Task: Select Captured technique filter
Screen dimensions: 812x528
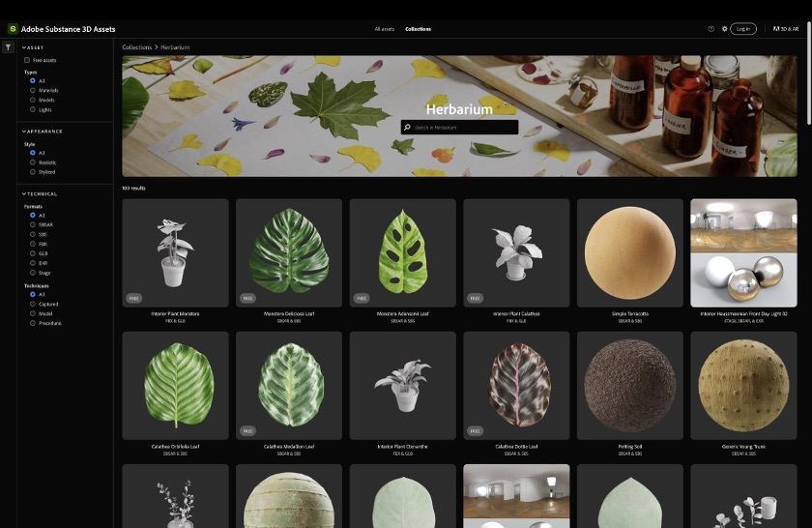Action: click(33, 305)
